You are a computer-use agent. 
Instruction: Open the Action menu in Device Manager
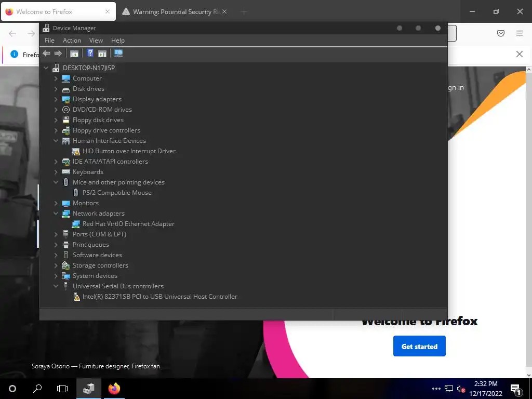(x=72, y=41)
